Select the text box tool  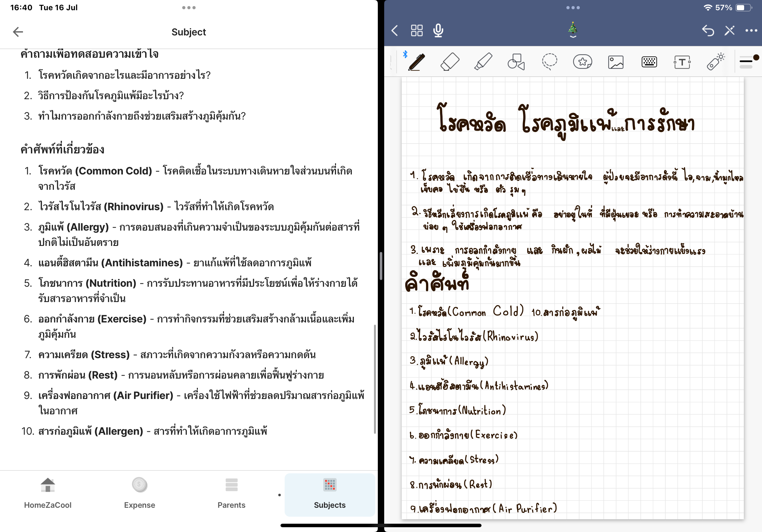[683, 61]
